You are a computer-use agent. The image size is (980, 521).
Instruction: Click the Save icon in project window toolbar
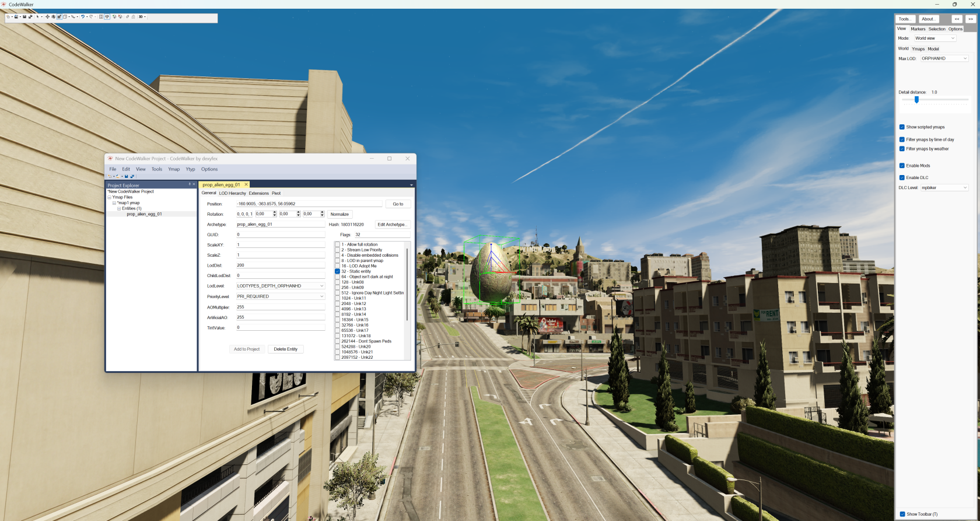pyautogui.click(x=126, y=176)
